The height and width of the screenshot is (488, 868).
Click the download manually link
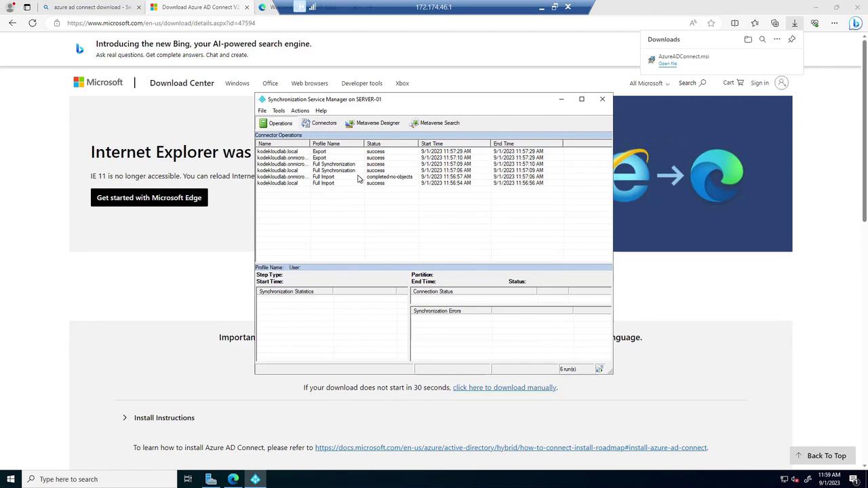pos(505,388)
